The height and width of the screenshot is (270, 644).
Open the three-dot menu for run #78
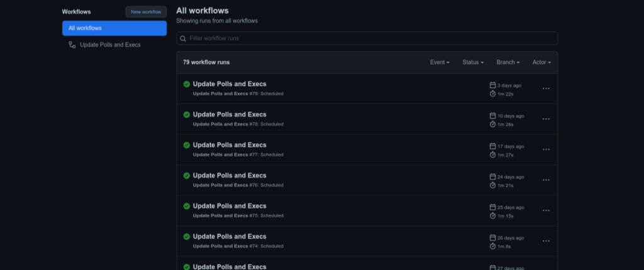(546, 119)
